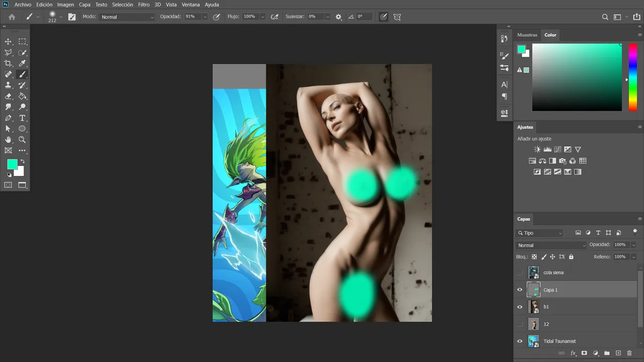Screen dimensions: 644x362
Task: Open the layer filter Tipo dropdown
Action: (540, 233)
